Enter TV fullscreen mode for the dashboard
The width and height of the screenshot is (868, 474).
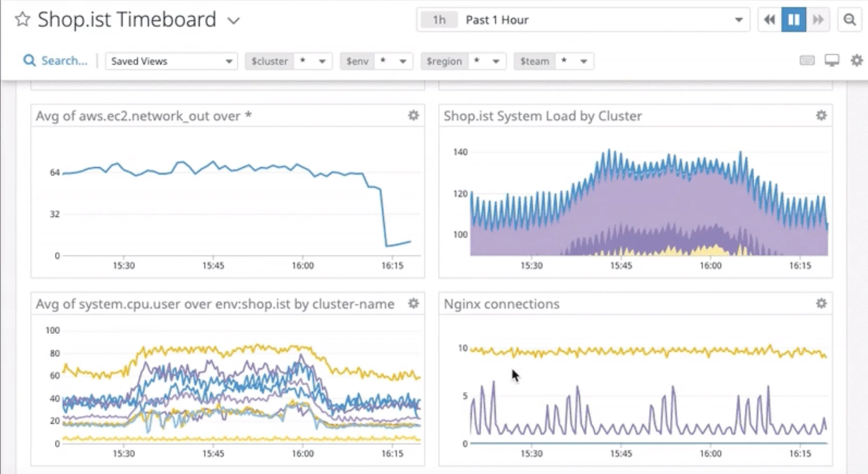[833, 61]
